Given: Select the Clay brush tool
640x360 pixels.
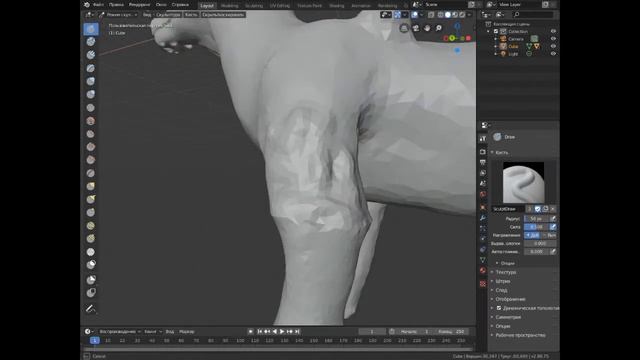Looking at the screenshot, I should click(91, 42).
